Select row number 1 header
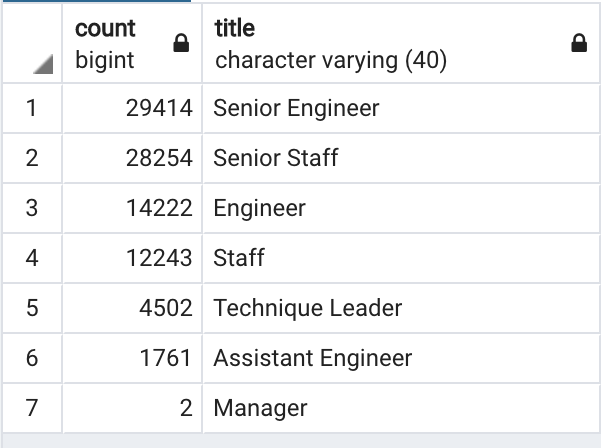Image resolution: width=601 pixels, height=448 pixels. pos(31,108)
